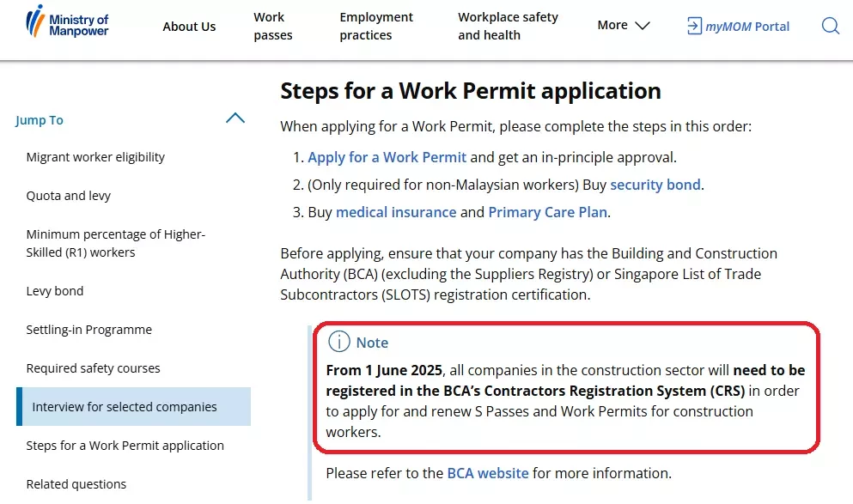Jump to Related questions section
The height and width of the screenshot is (504, 853).
click(x=76, y=484)
